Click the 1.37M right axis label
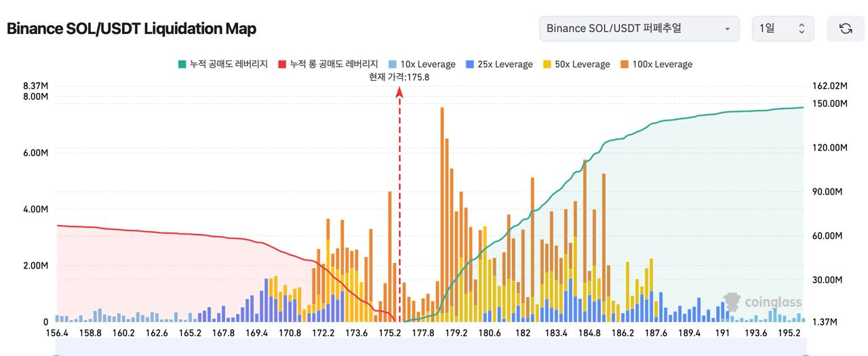Image resolution: width=868 pixels, height=356 pixels. 825,322
